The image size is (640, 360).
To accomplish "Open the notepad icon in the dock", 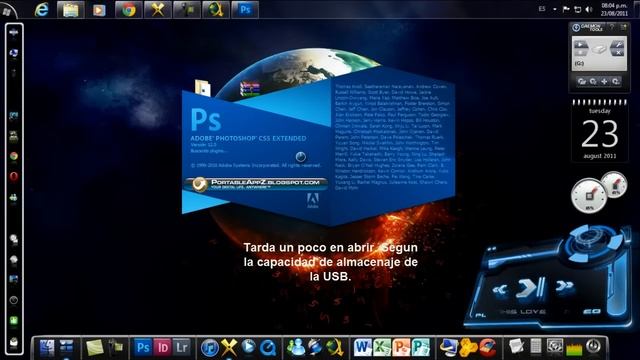I will point(516,347).
